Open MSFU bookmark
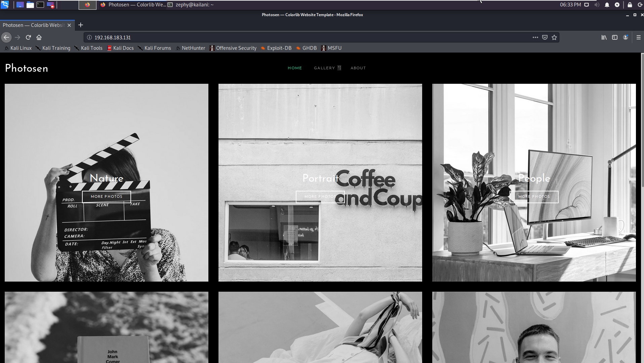Screen dimensions: 644x363 click(x=331, y=48)
